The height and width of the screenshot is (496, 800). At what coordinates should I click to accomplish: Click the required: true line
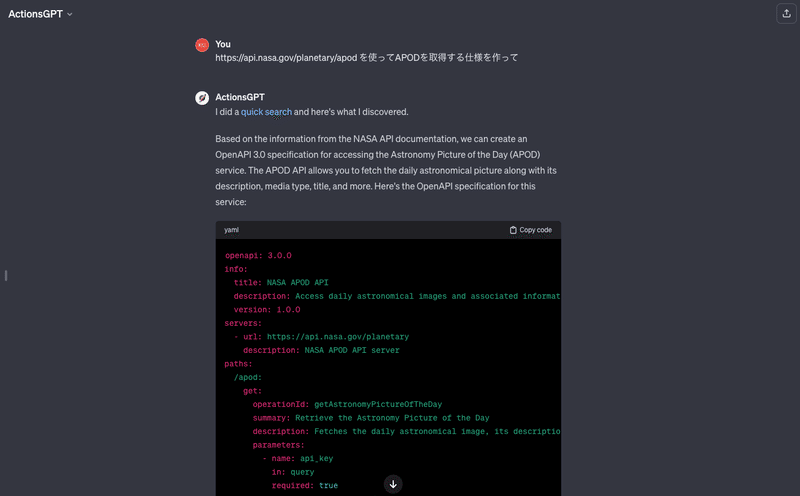[x=305, y=486]
